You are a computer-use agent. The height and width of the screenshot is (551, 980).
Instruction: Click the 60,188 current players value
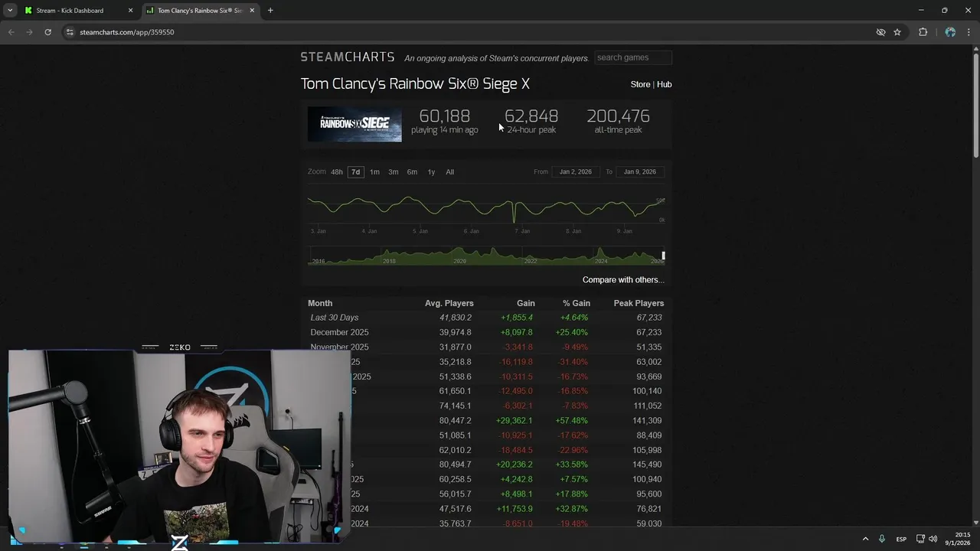pos(445,116)
